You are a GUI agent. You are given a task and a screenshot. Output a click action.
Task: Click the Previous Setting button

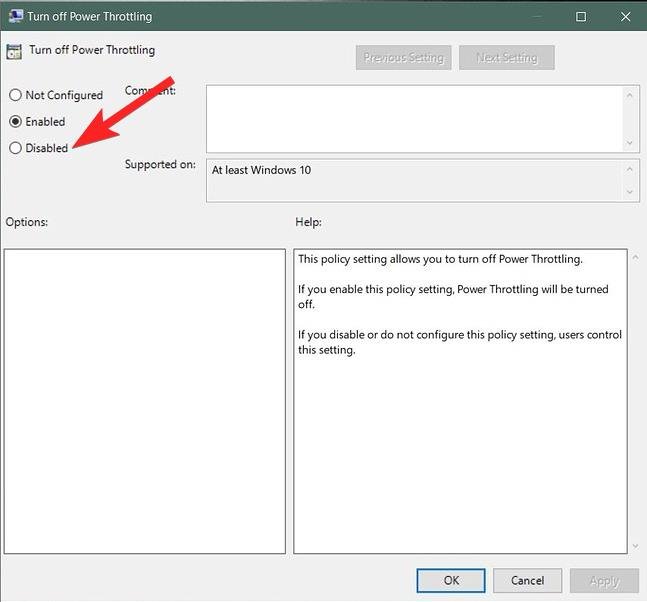coord(404,58)
